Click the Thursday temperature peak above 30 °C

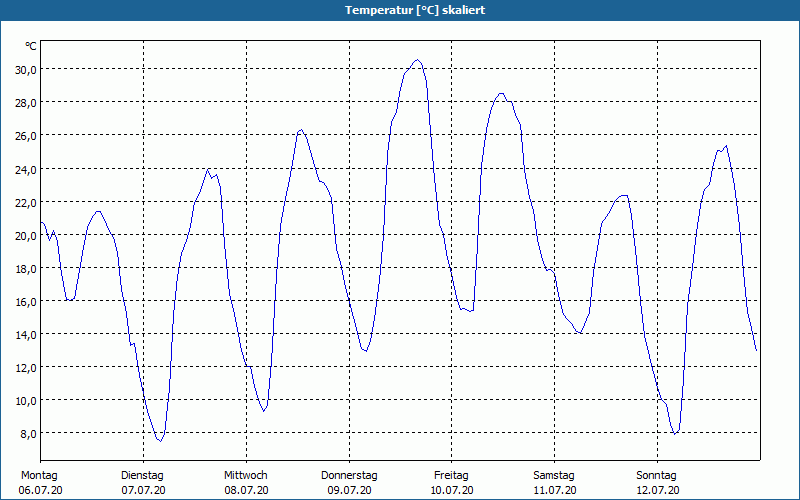417,60
